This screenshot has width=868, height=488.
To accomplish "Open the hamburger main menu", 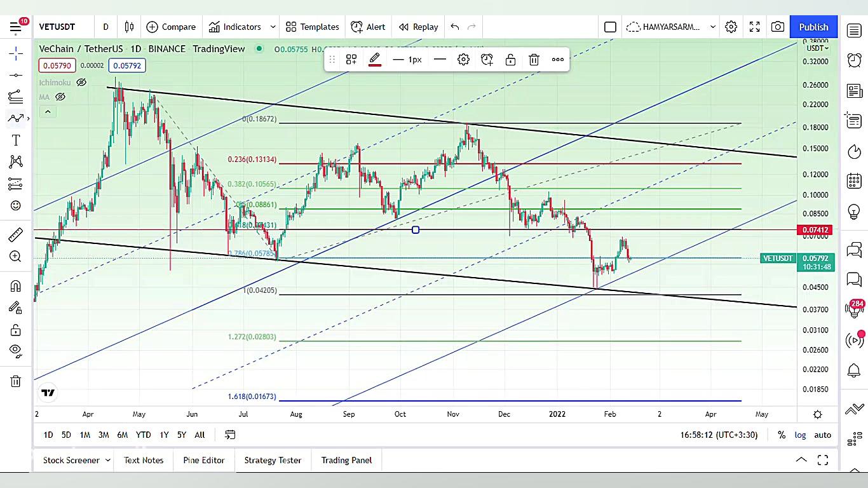I will 15,27.
